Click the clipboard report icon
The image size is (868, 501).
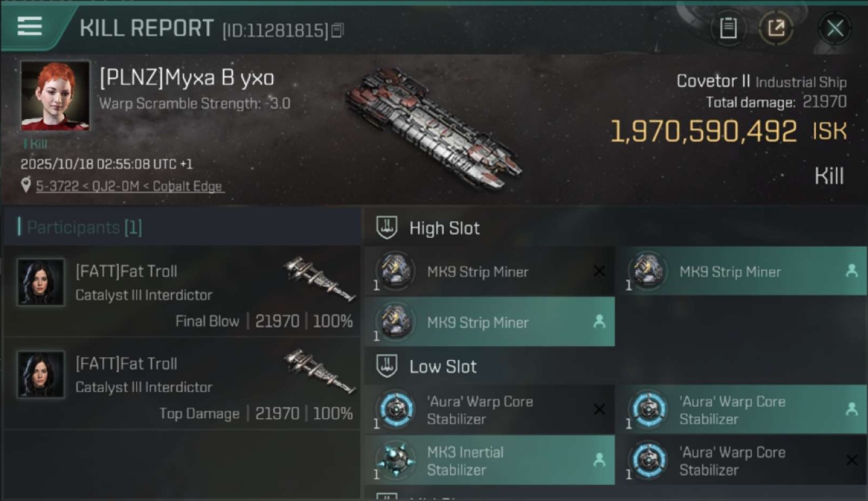pyautogui.click(x=728, y=28)
